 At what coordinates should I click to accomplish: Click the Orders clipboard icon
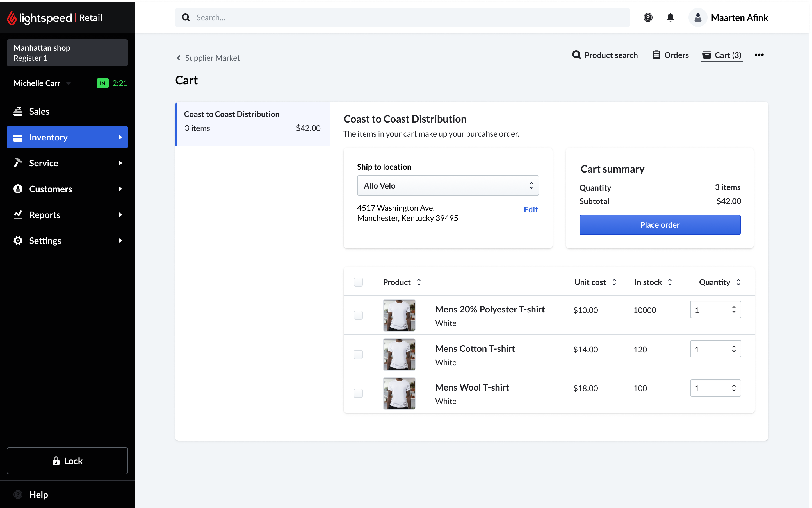click(x=656, y=55)
